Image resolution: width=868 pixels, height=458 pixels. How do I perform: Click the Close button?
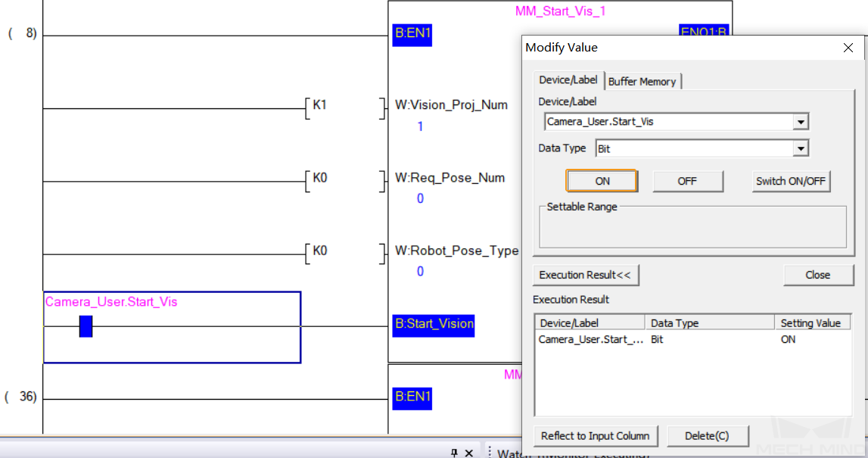pos(818,275)
